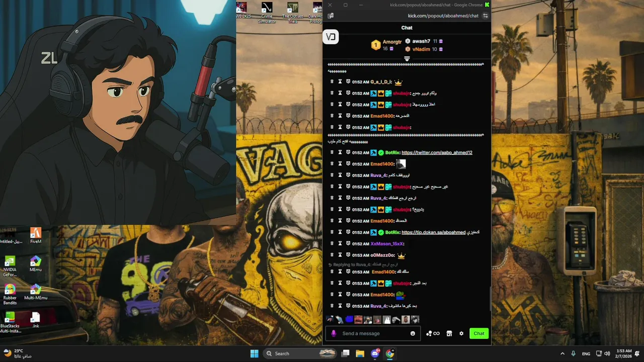The height and width of the screenshot is (362, 644).
Task: Open tip.dokan.sa/aboahmed link
Action: [x=433, y=232]
